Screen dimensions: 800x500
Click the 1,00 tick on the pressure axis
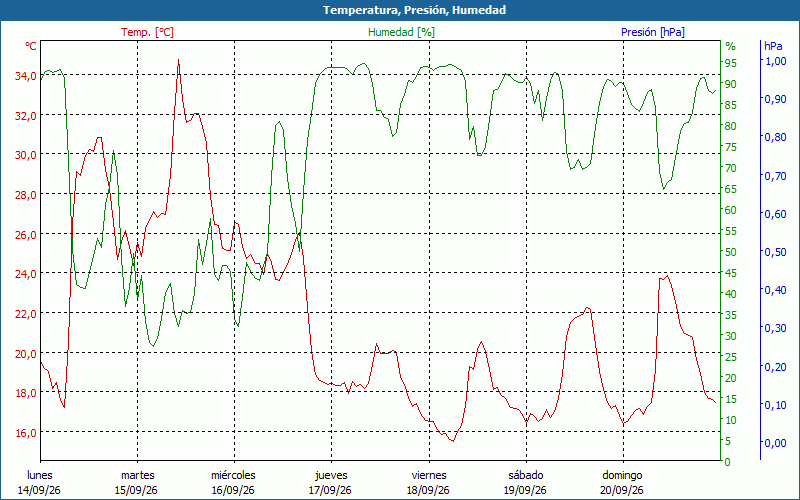(775, 61)
